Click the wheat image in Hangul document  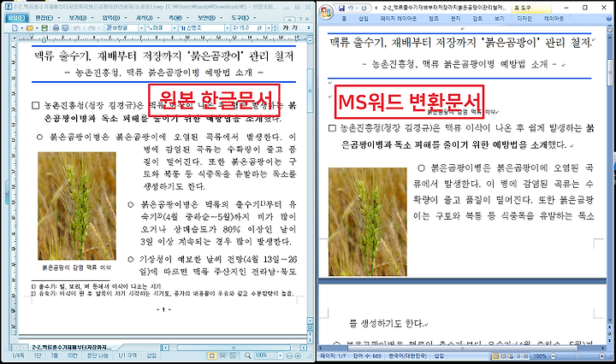click(x=77, y=206)
